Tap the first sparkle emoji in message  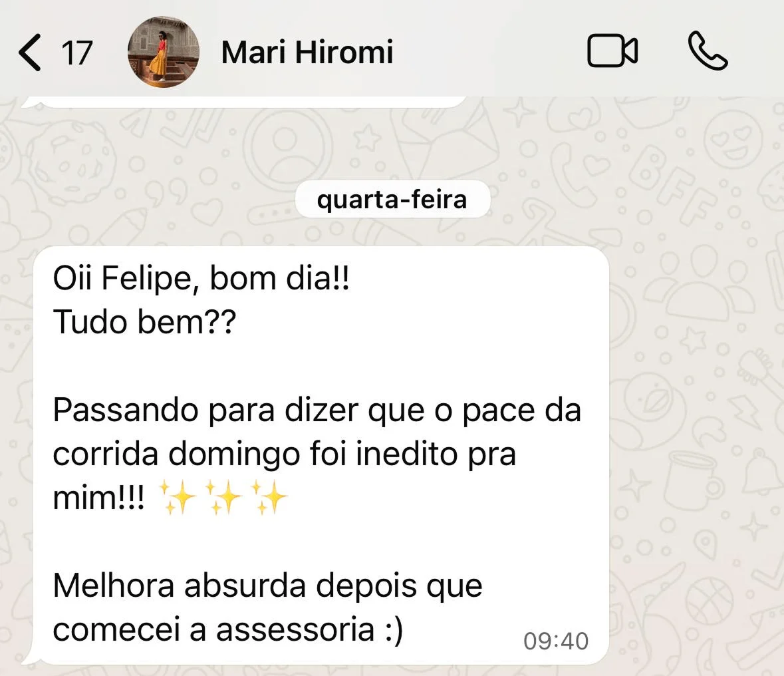coord(178,498)
